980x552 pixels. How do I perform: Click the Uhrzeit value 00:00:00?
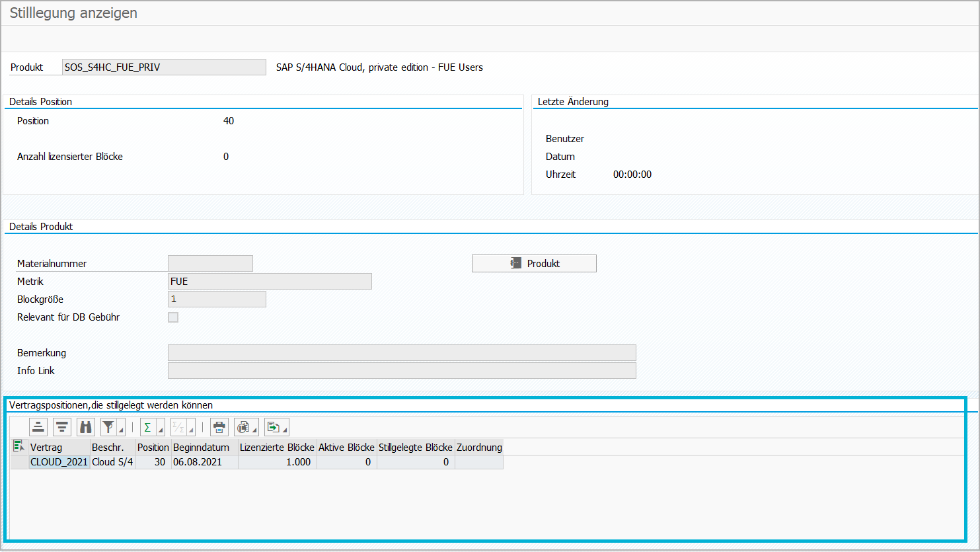click(x=632, y=175)
